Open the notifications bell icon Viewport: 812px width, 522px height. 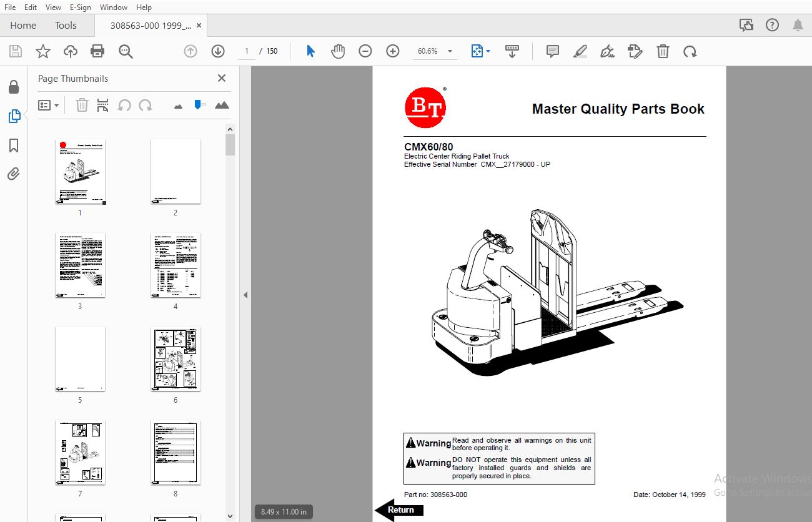coord(798,25)
